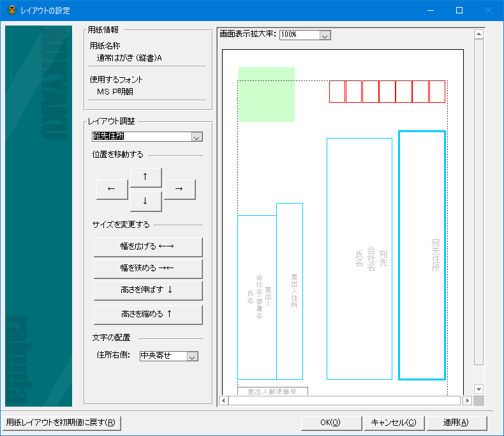Screen dimensions: 504x436
Task: Click the preview vertical scrollbar down arrow
Action: (x=478, y=389)
